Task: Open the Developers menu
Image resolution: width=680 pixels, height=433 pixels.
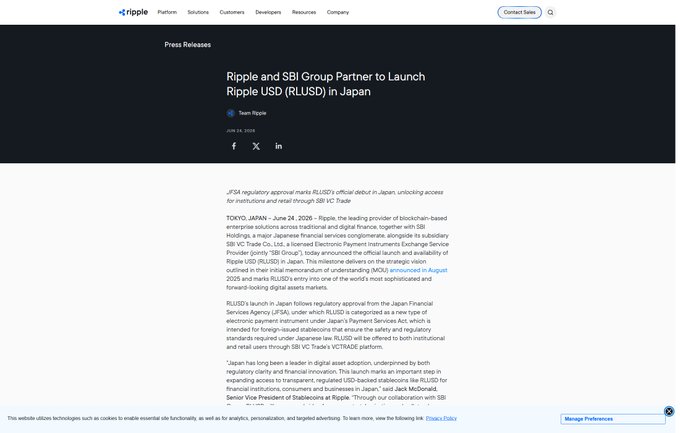Action: point(268,12)
